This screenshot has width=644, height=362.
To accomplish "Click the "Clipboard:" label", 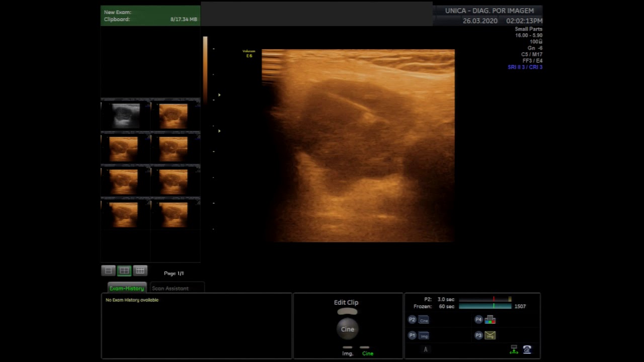I will pyautogui.click(x=117, y=19).
